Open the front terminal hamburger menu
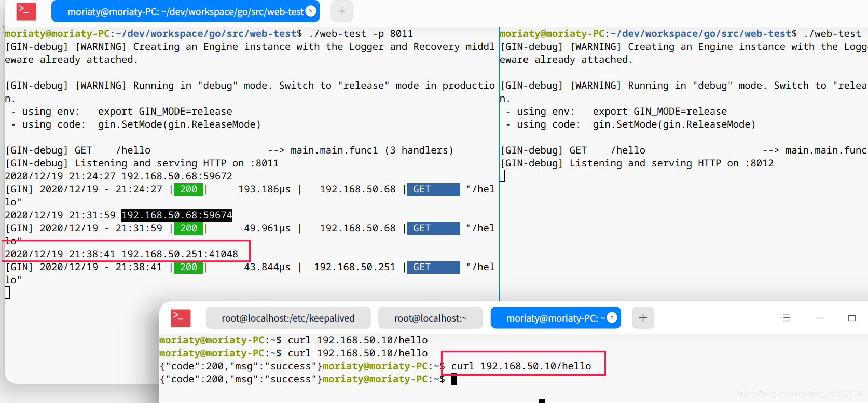 tap(787, 318)
